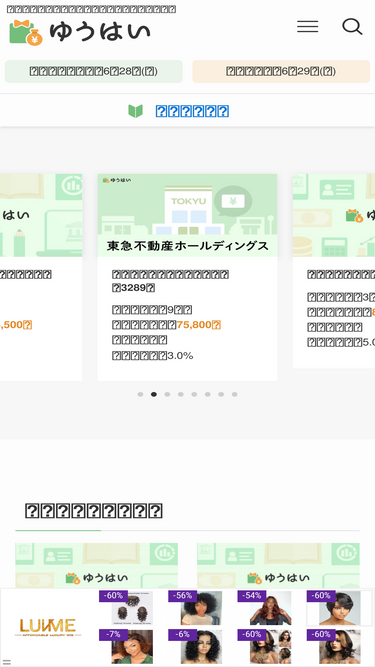
Task: Open the -7% wig ad
Action: pyautogui.click(x=126, y=647)
